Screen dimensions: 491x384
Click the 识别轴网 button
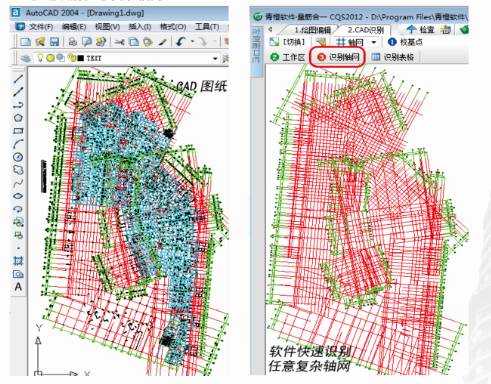[x=338, y=57]
